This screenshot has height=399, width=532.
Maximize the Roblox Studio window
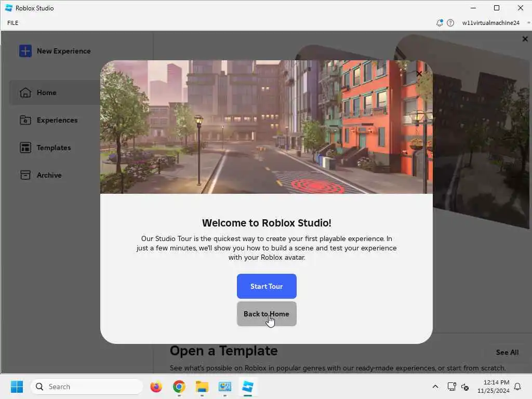click(x=496, y=8)
